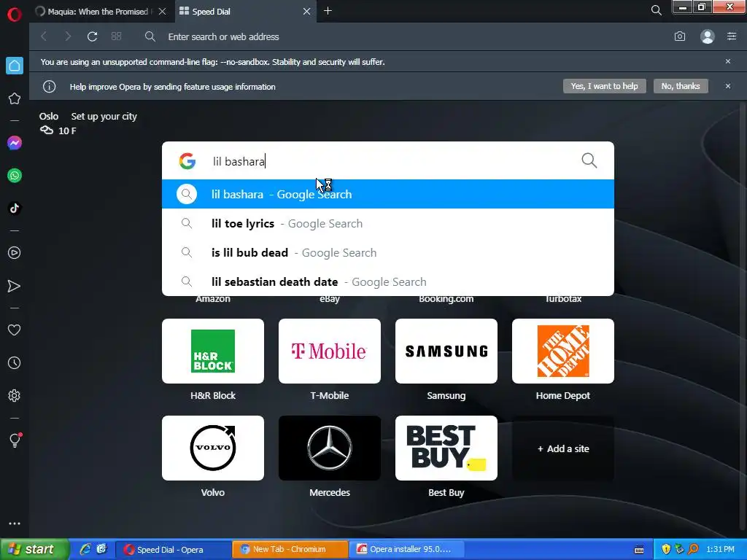Viewport: 747px width, 560px height.
Task: Go to Speed Dial home sidebar icon
Action: tap(15, 66)
